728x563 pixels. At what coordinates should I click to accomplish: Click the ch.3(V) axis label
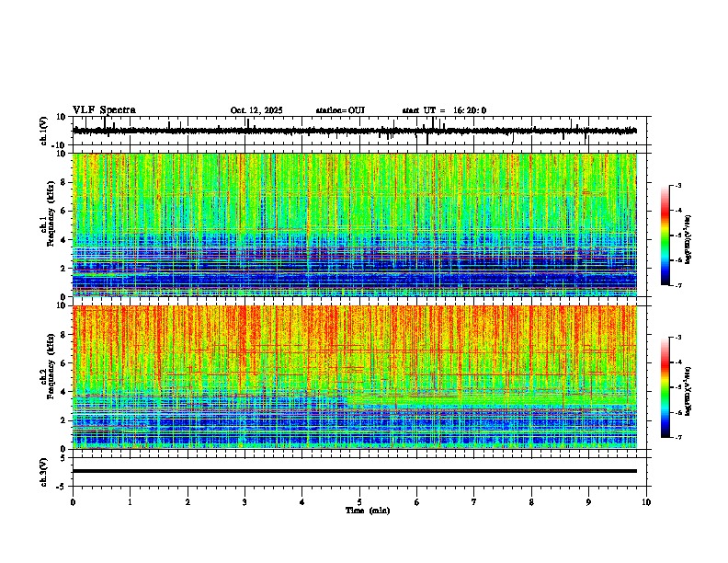44,472
